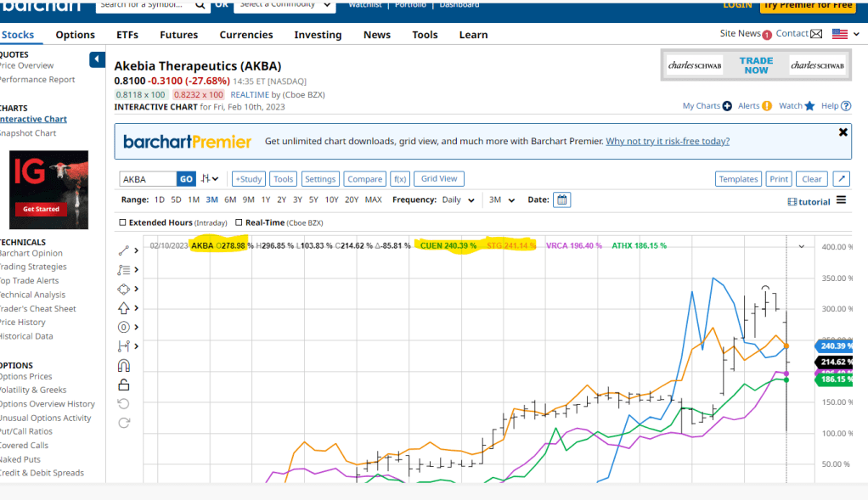Viewport: 868px width, 500px height.
Task: Open the hamburger menu beside tutorial
Action: tap(841, 200)
